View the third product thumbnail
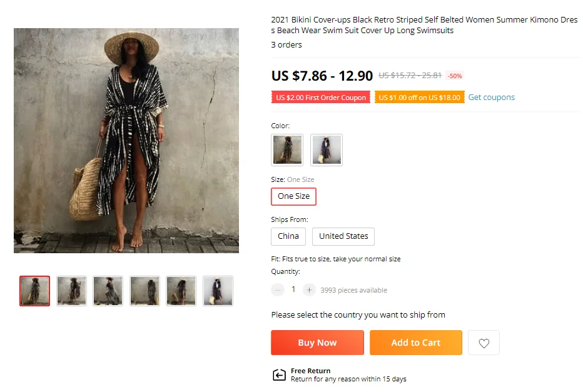 [108, 291]
